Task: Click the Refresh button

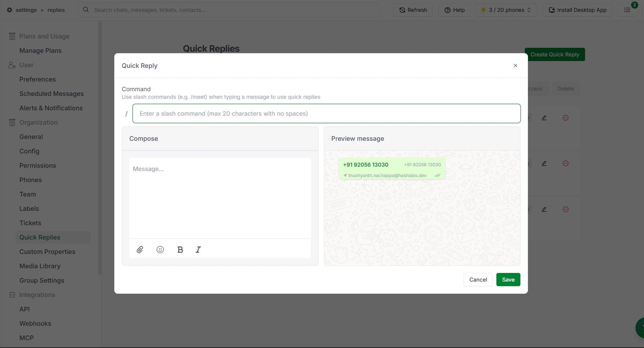Action: click(413, 10)
